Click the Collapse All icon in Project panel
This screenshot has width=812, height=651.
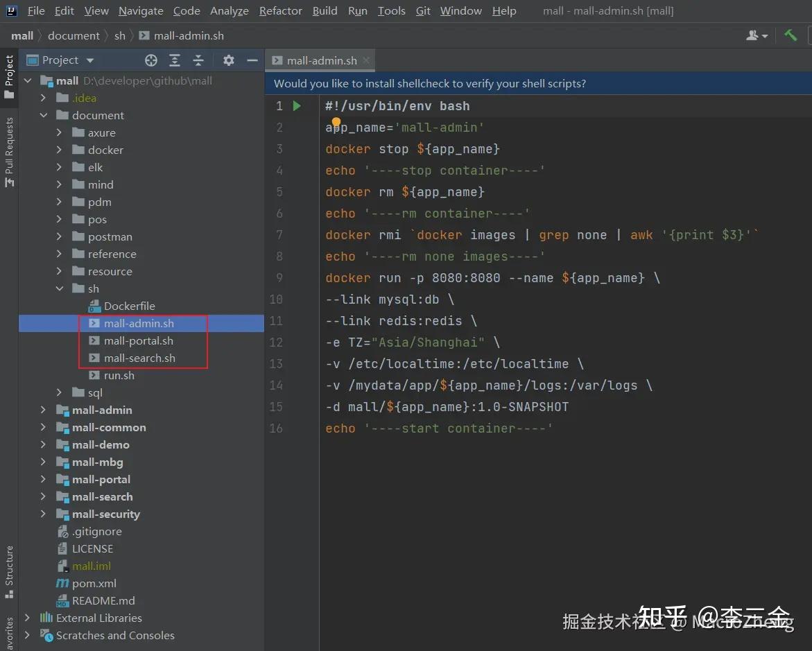(198, 60)
